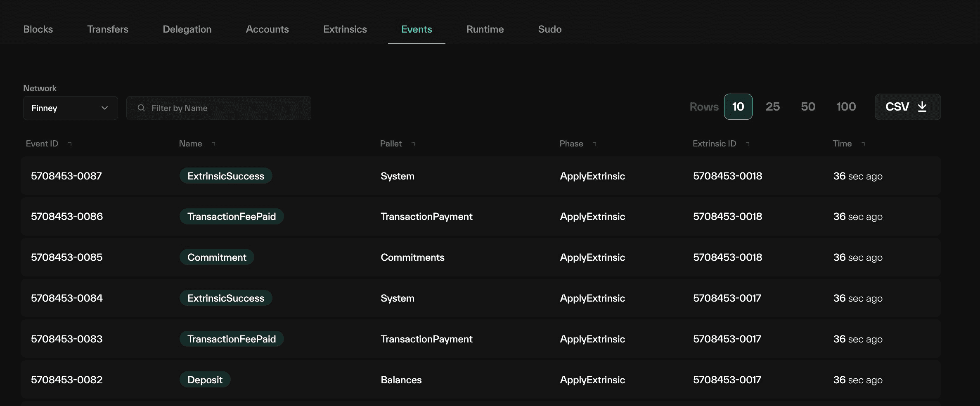Sort by Phase column arrow
Screen dimensions: 980x406
[x=594, y=144]
